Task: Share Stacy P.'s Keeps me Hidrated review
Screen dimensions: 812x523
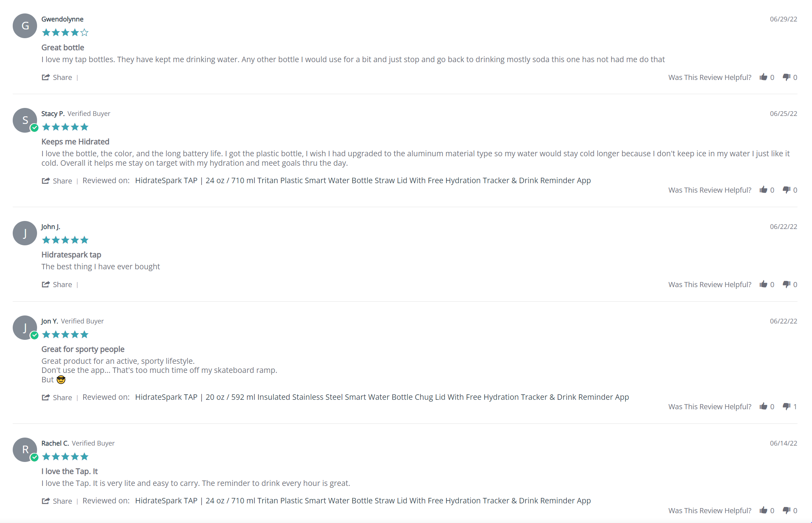Action: (57, 181)
